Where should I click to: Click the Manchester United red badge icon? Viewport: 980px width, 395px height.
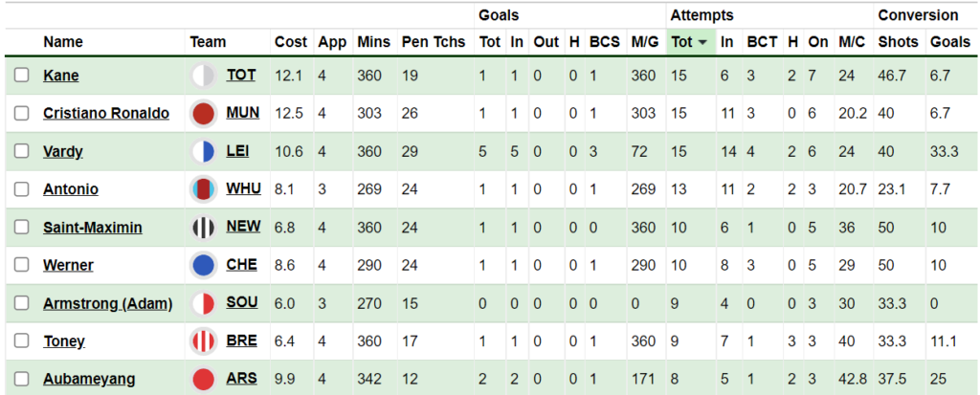coord(204,114)
